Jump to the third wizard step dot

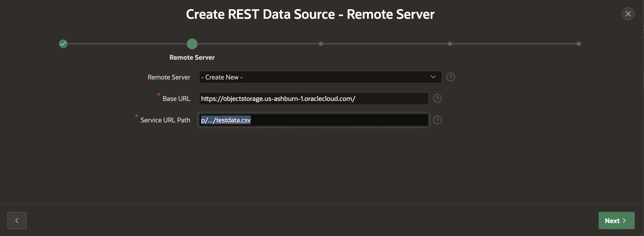point(321,44)
